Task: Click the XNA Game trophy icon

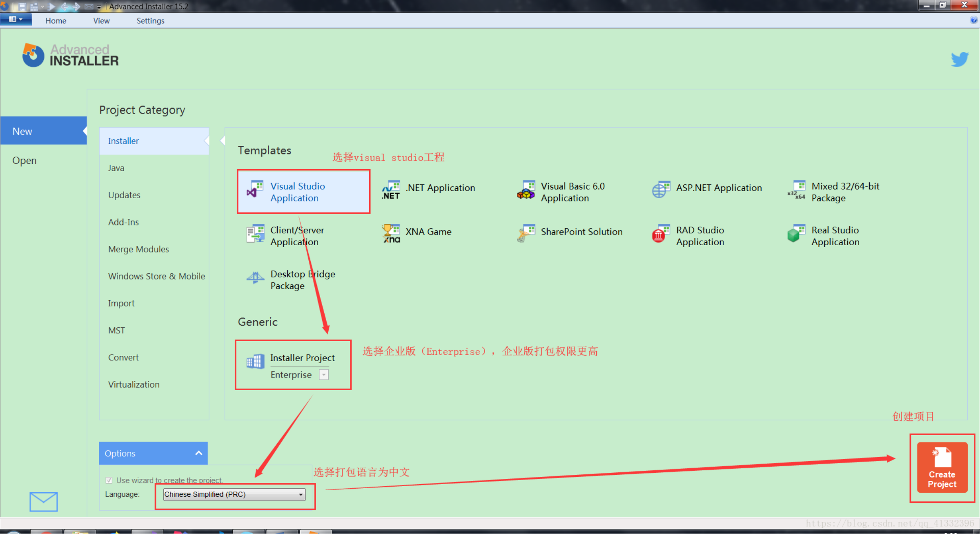Action: click(x=391, y=233)
